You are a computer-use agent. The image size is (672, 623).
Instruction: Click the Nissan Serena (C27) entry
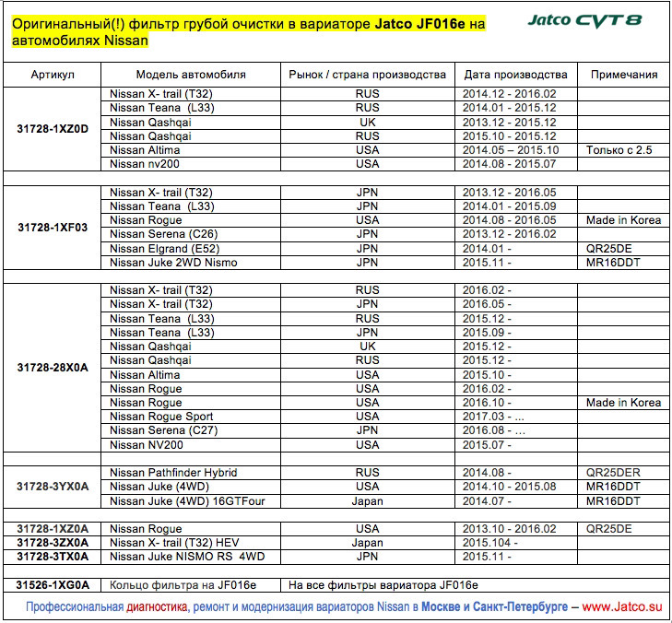(x=164, y=430)
